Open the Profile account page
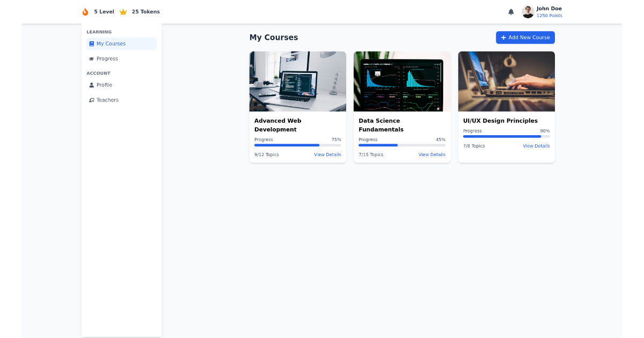Screen dimensions: 644x338 click(104, 85)
